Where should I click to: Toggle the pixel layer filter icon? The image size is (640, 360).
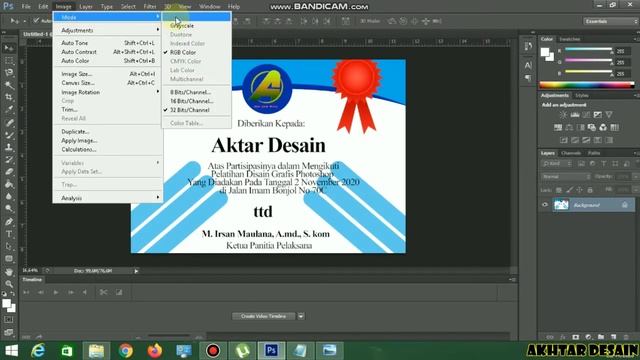[581, 164]
